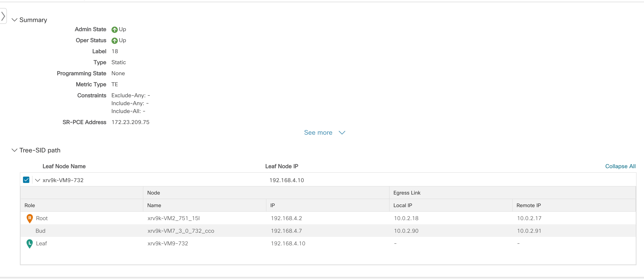Click the Egress Link column header
The width and height of the screenshot is (644, 279).
tap(406, 193)
